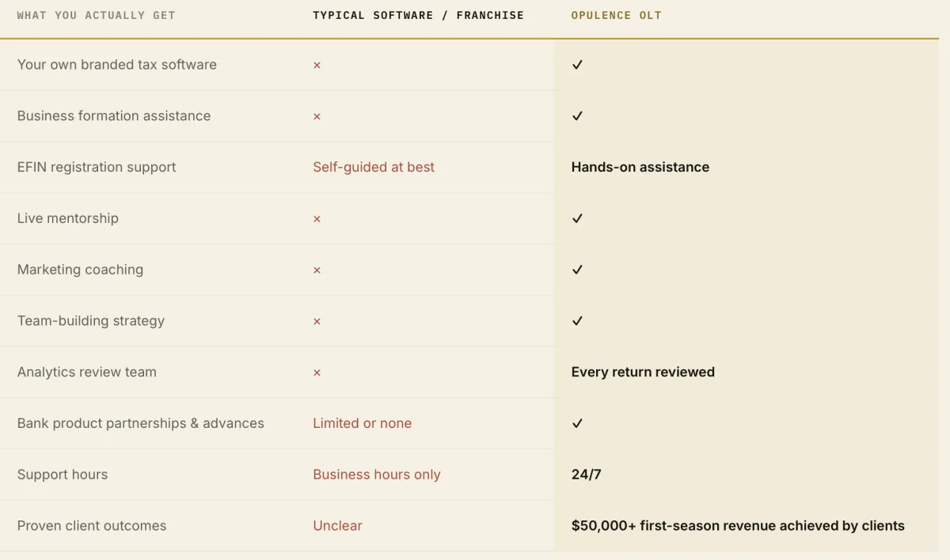Click the red X for Your own branded tax software
The image size is (950, 560).
[317, 65]
